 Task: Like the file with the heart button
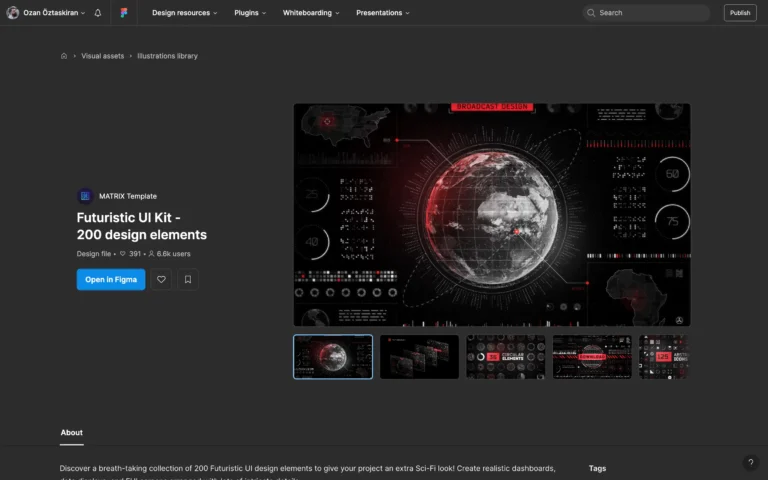coord(161,280)
